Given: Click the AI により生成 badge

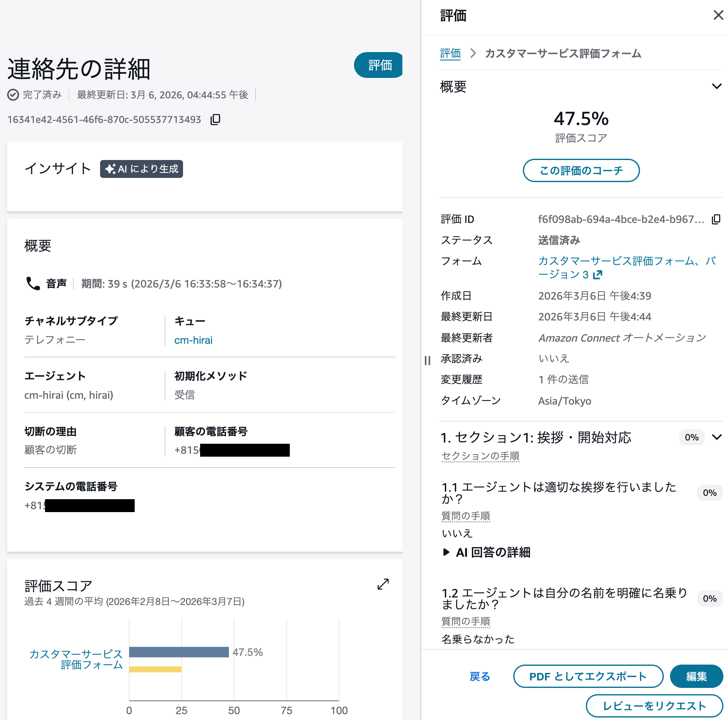Looking at the screenshot, I should [141, 169].
